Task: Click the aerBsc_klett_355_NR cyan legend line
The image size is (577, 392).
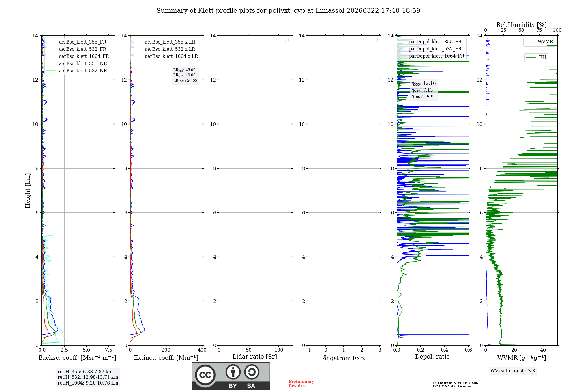Action: (51, 63)
